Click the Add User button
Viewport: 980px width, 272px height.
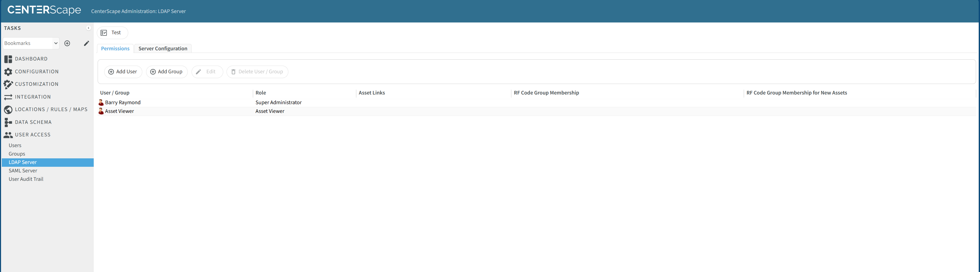[123, 72]
